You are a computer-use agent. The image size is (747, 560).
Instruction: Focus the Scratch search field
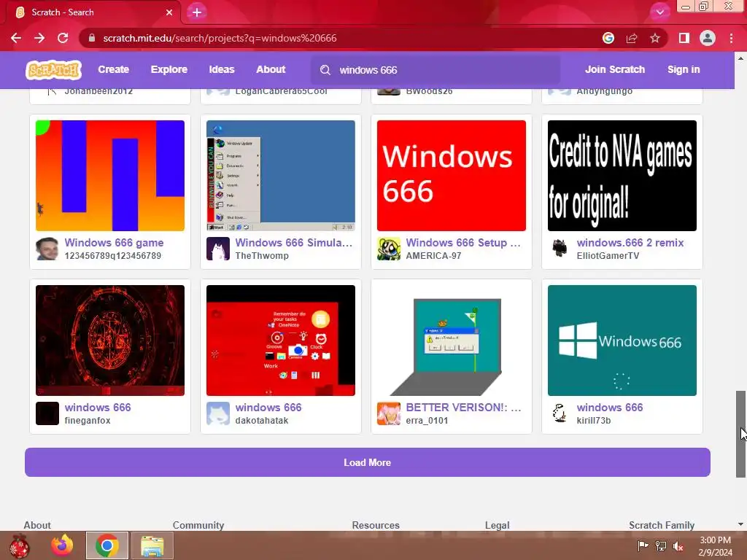tap(436, 70)
